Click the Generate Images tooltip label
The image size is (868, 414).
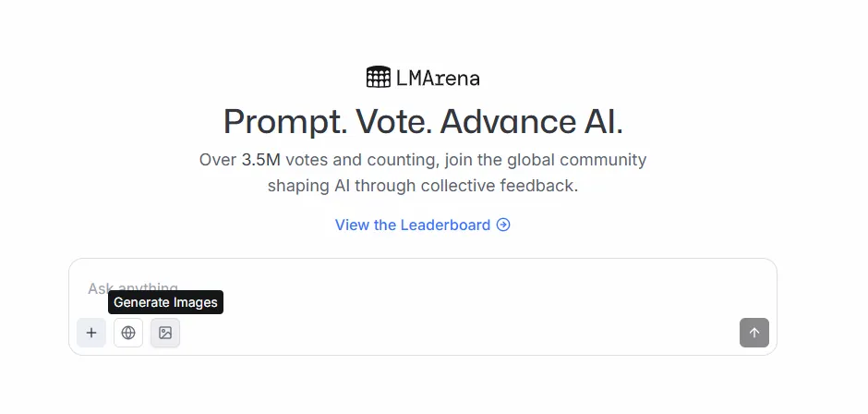tap(165, 302)
